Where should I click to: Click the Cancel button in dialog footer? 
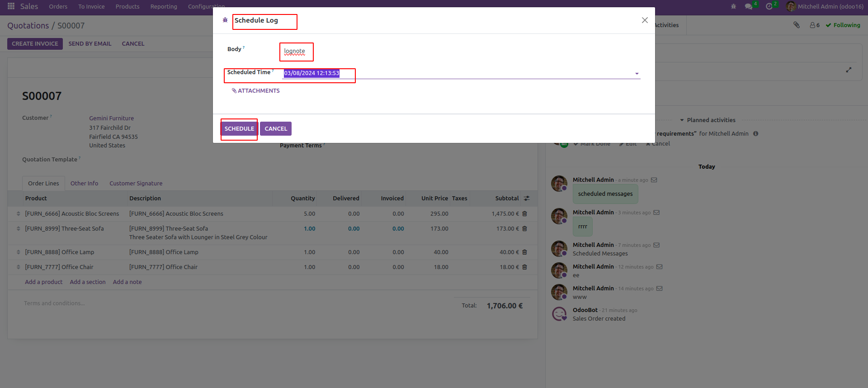tap(276, 129)
